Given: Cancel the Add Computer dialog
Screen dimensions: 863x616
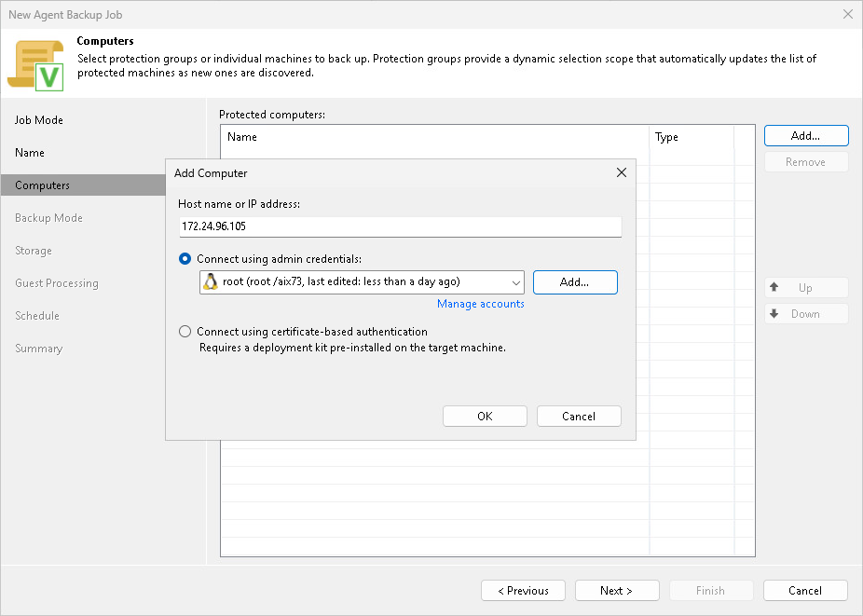Looking at the screenshot, I should 579,417.
